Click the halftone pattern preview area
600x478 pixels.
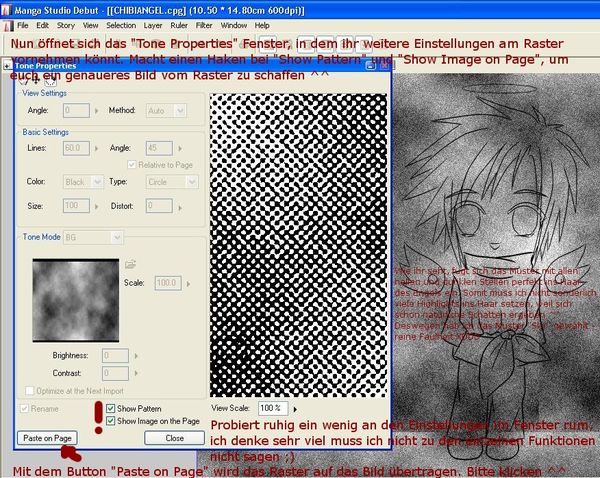(298, 246)
